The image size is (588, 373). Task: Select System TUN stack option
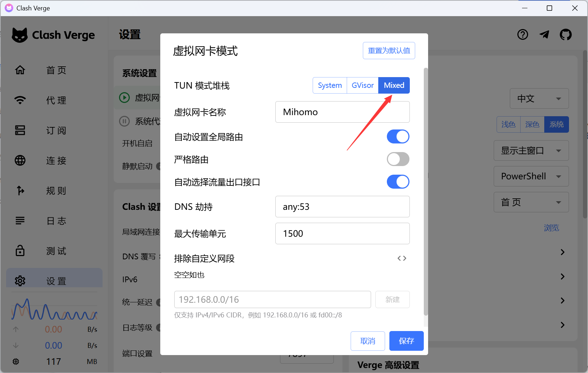330,85
